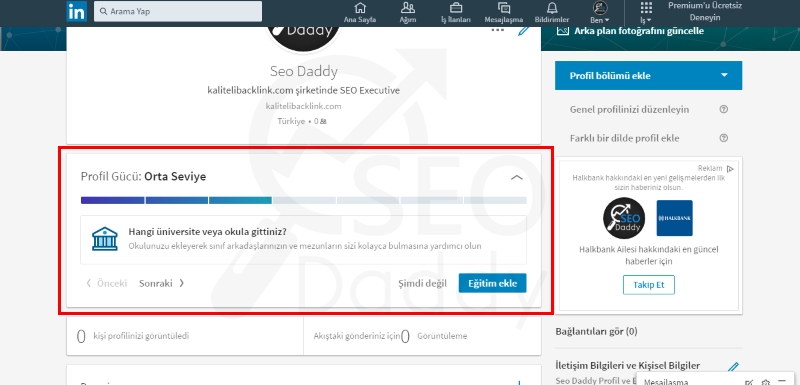Open Mesajlaşma messages icon

(504, 13)
